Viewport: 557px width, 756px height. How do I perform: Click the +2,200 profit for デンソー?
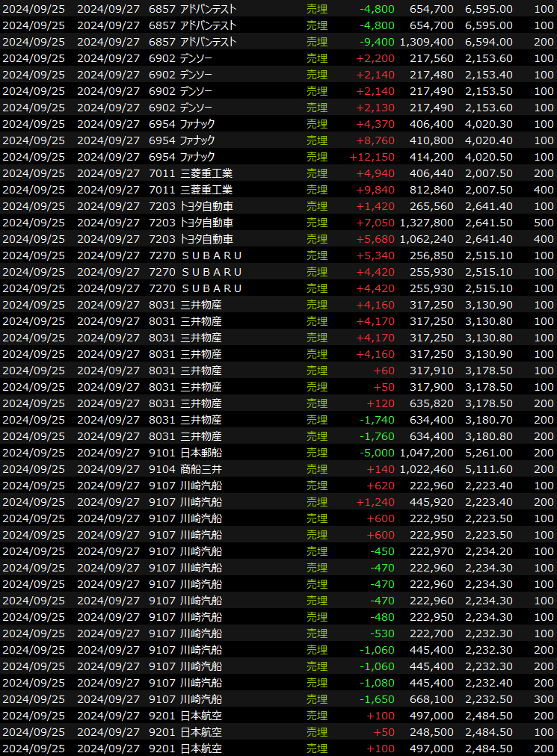[x=375, y=58]
